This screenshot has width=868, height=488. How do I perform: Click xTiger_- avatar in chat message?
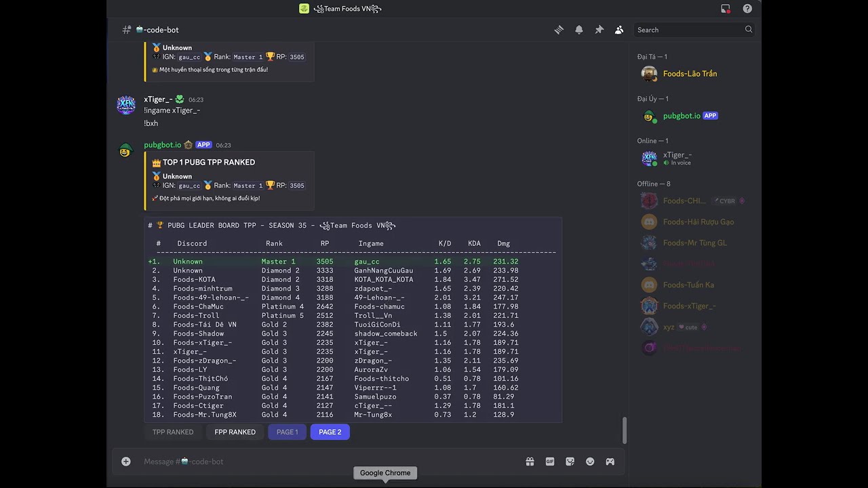(x=126, y=105)
